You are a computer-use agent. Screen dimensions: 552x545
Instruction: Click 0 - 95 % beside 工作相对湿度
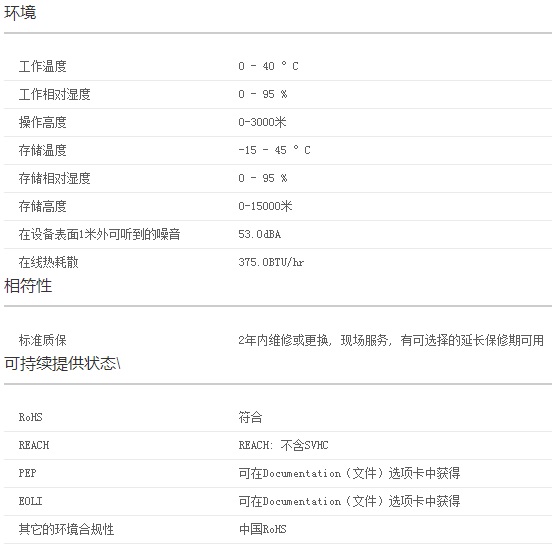[x=263, y=94]
